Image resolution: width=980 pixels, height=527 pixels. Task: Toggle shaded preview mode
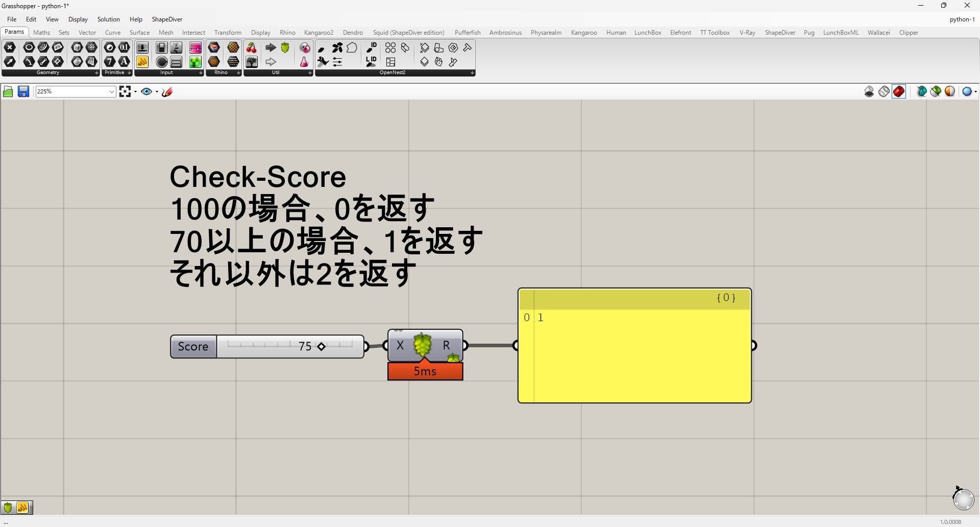[x=899, y=91]
